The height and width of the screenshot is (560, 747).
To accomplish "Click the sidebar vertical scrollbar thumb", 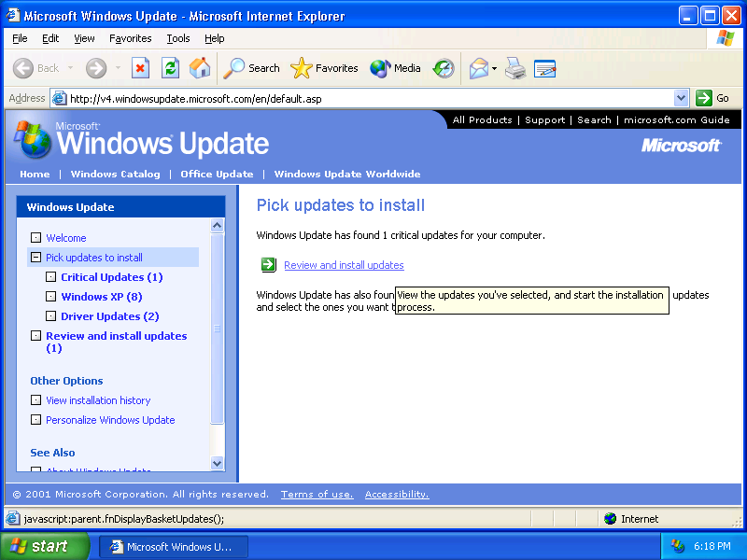I will tap(218, 328).
